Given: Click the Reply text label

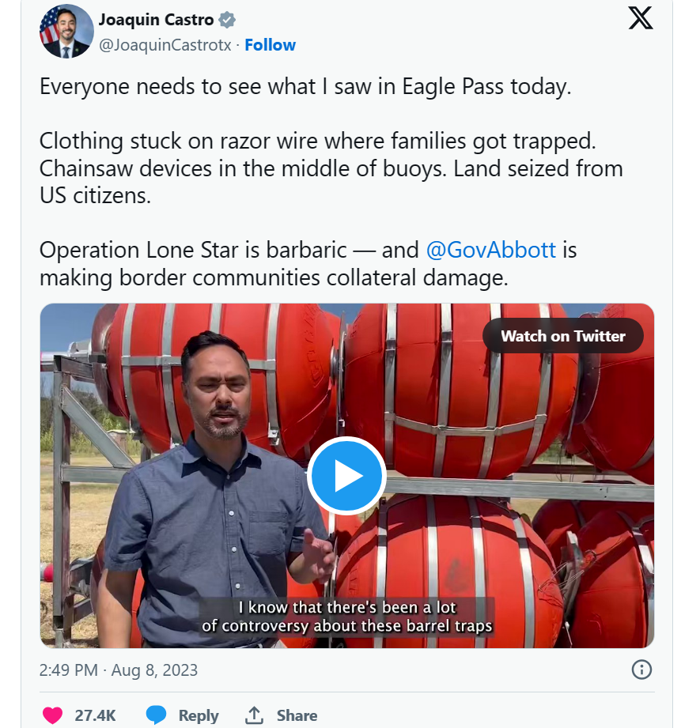Looking at the screenshot, I should 199,715.
